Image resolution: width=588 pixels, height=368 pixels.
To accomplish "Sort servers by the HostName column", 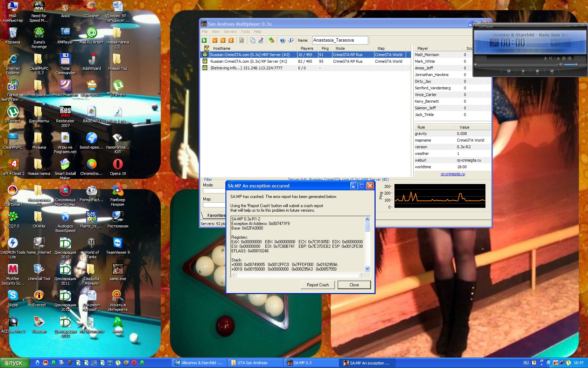I will 253,48.
